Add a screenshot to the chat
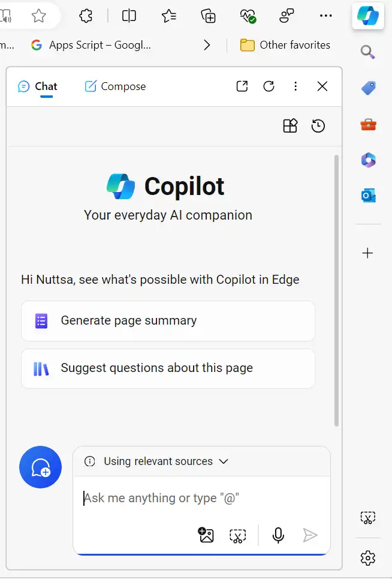392x579 pixels. [238, 535]
